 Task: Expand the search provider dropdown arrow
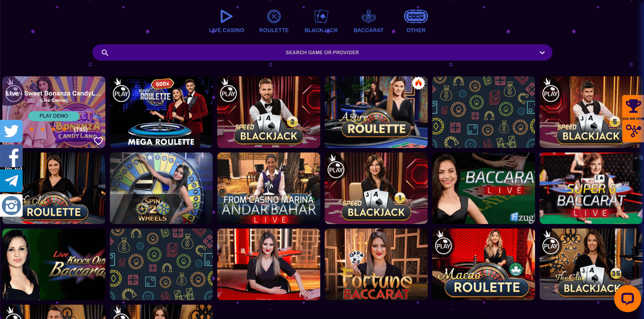pos(542,53)
